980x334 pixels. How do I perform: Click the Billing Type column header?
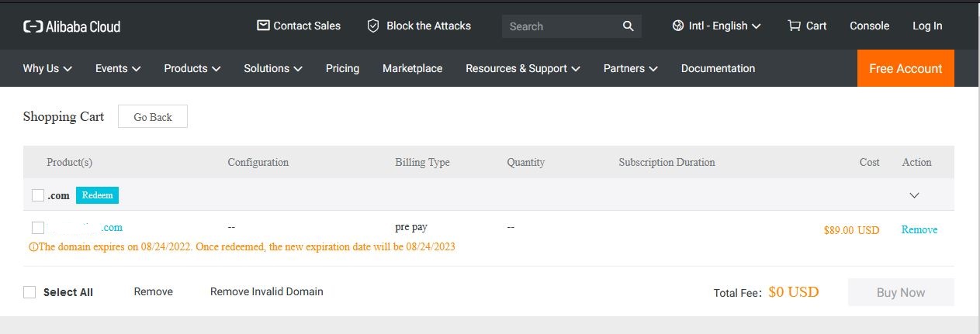[422, 162]
